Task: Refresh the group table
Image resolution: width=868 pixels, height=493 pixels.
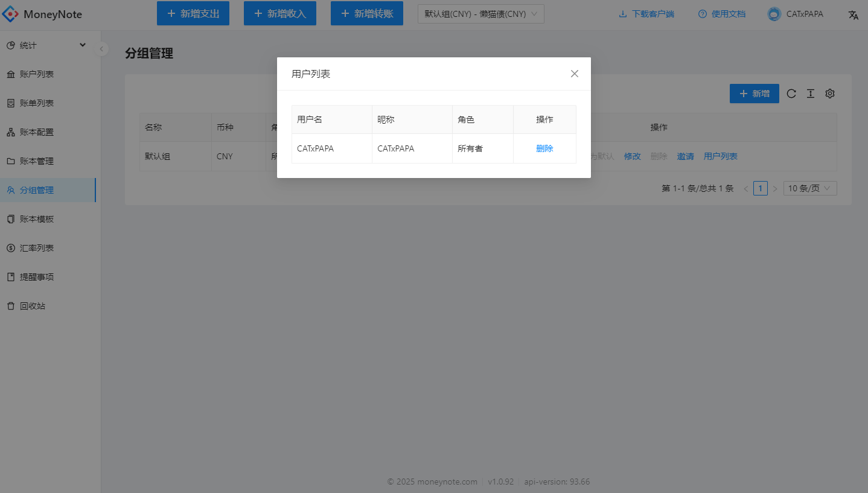Action: (791, 94)
